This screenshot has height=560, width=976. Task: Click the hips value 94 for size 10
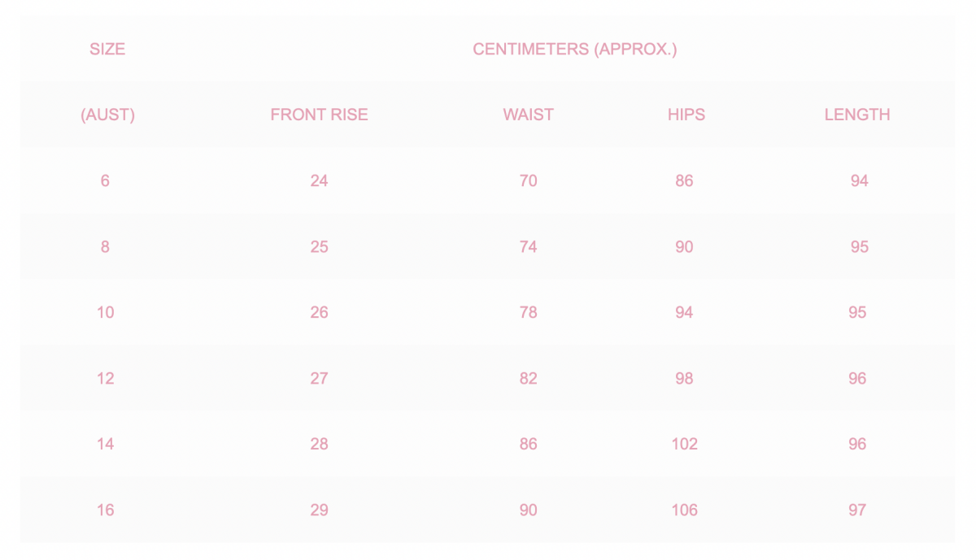pyautogui.click(x=684, y=312)
